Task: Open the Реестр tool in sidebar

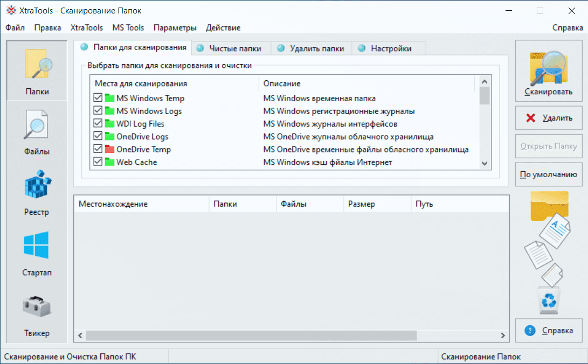Action: coord(37,193)
